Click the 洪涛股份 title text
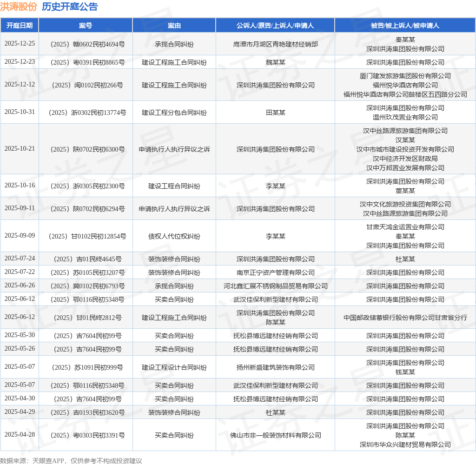 19,7
